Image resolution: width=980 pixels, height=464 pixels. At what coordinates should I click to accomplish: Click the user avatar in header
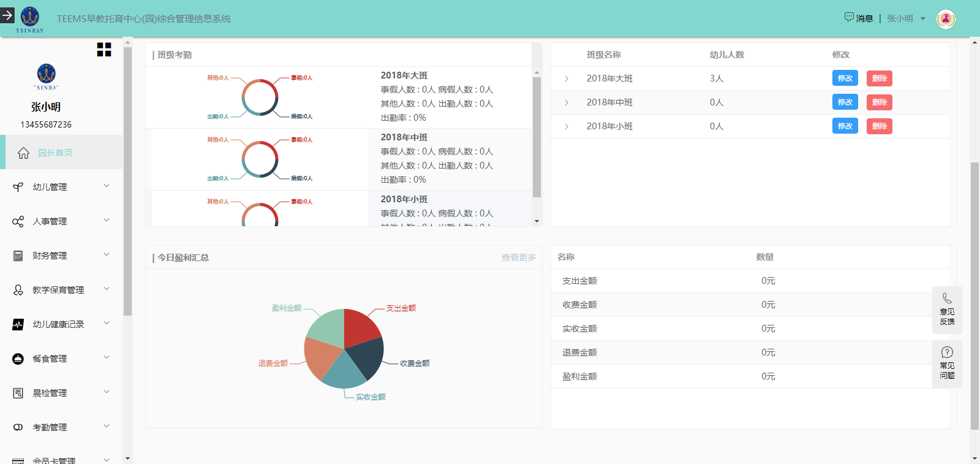(x=946, y=19)
